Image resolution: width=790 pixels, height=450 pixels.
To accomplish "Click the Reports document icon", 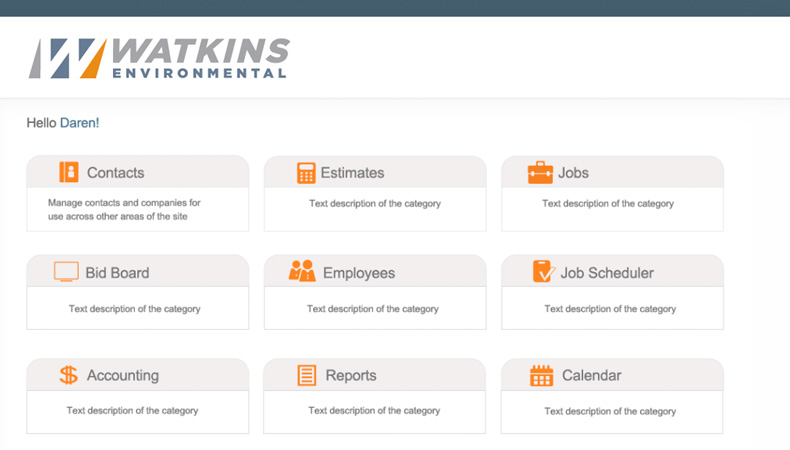I will (307, 375).
